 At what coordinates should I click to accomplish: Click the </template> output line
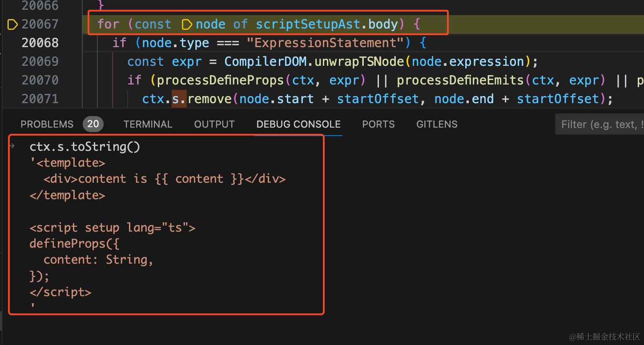(67, 195)
